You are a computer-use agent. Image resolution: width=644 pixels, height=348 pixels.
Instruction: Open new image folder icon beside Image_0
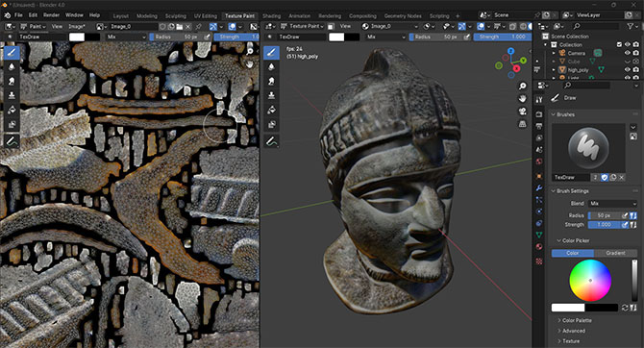click(x=180, y=26)
